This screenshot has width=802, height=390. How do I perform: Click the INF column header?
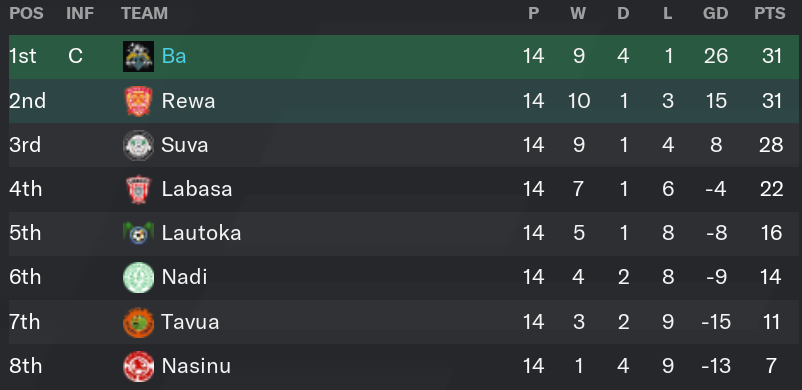pos(80,13)
